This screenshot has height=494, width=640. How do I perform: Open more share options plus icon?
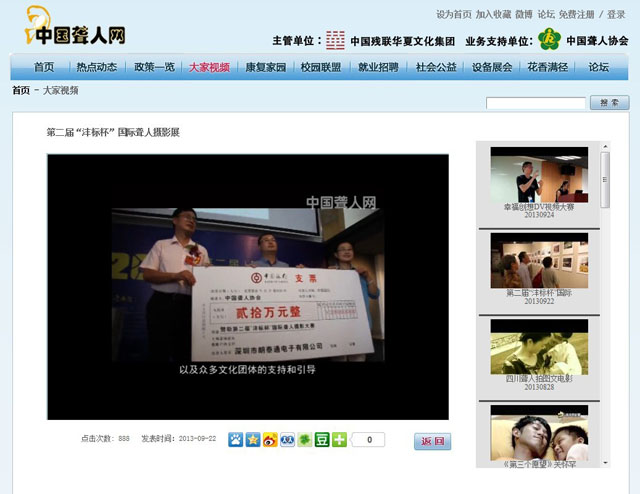339,440
